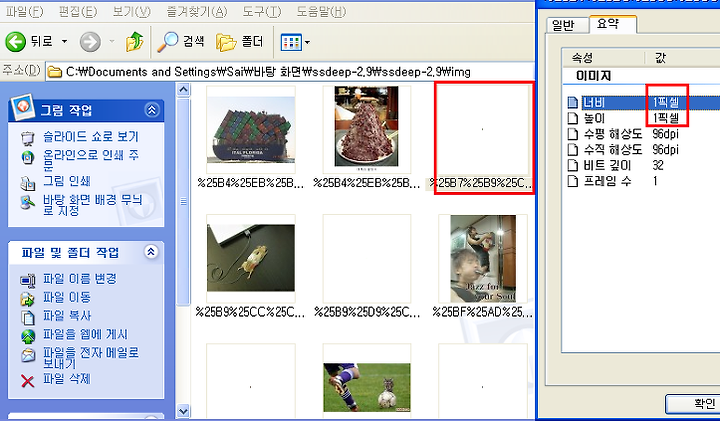Click scrollbar up arrow in file pane

(x=183, y=90)
